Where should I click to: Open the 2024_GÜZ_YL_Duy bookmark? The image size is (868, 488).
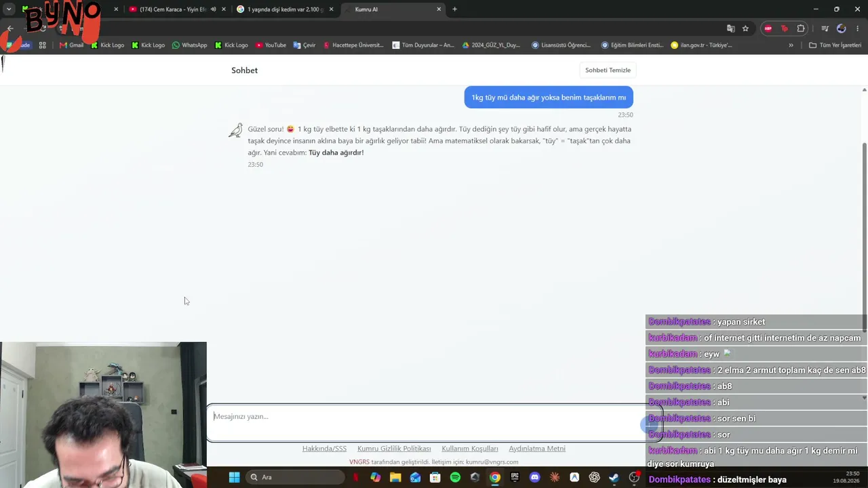coord(491,45)
